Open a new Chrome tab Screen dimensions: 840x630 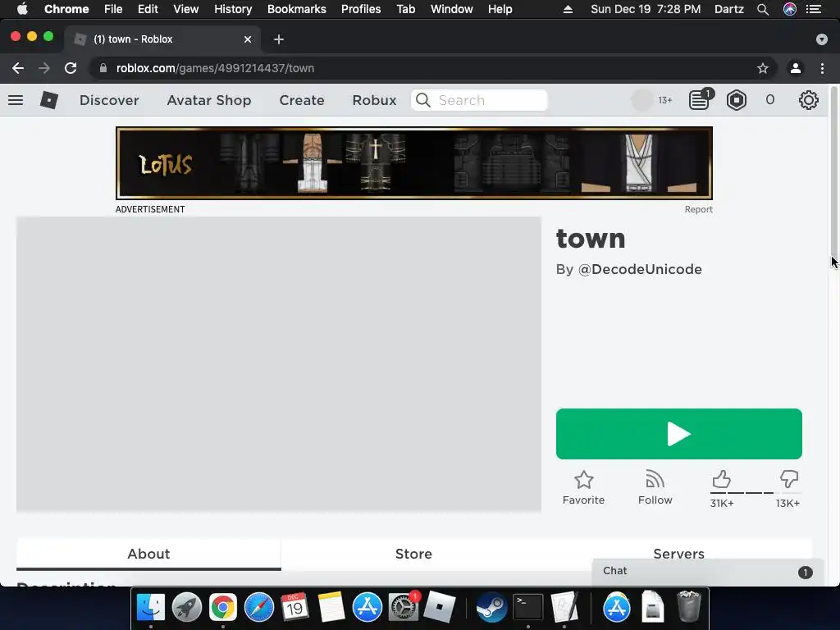point(279,39)
